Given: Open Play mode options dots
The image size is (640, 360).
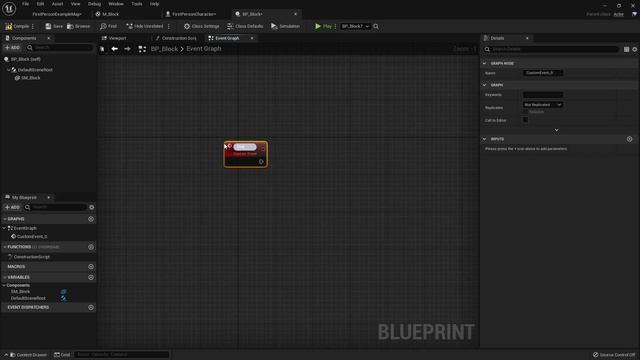Looking at the screenshot, I should 336,26.
